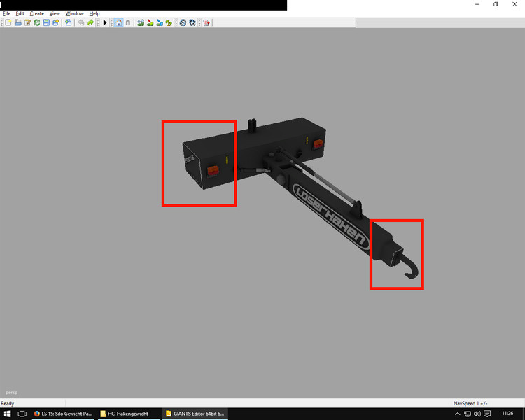Click the Save floppy disk icon

(45, 22)
